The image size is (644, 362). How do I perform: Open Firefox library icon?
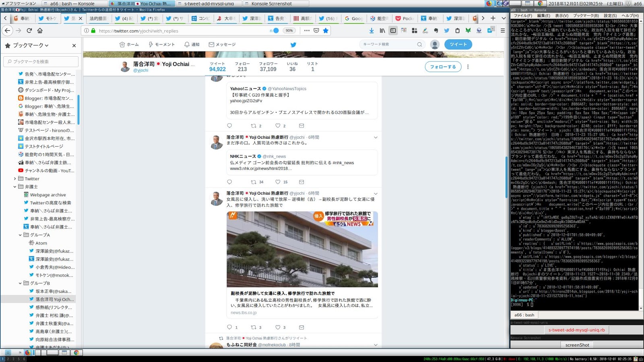point(382,31)
